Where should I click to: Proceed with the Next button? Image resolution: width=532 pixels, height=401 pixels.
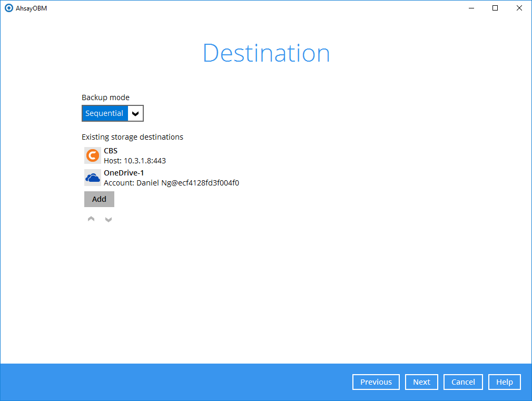[x=421, y=382]
